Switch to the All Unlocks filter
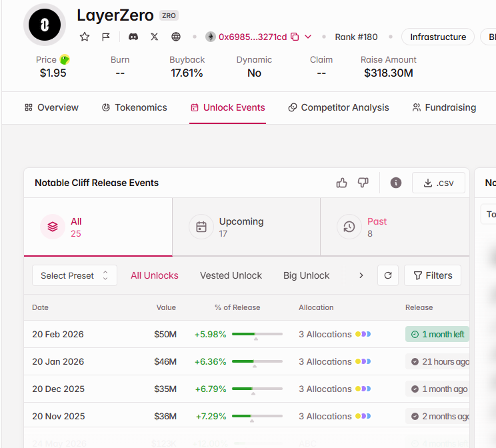The width and height of the screenshot is (496, 448). click(155, 275)
